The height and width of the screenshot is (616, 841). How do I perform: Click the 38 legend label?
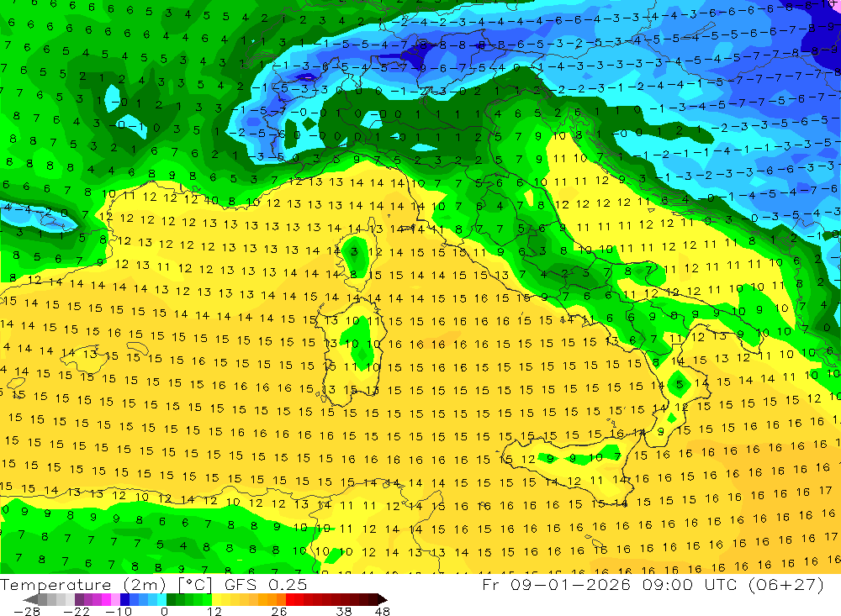344,611
